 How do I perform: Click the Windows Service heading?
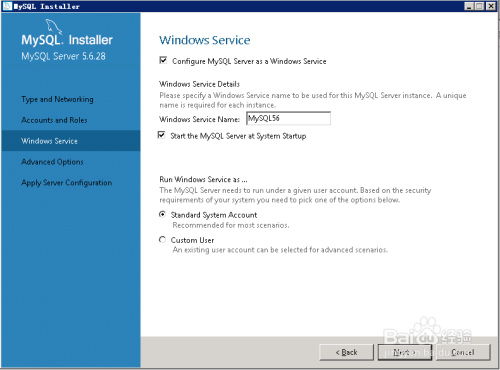pos(205,40)
